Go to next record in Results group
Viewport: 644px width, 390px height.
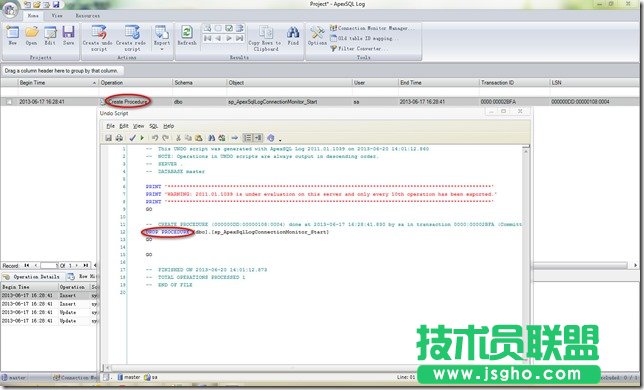click(x=229, y=38)
